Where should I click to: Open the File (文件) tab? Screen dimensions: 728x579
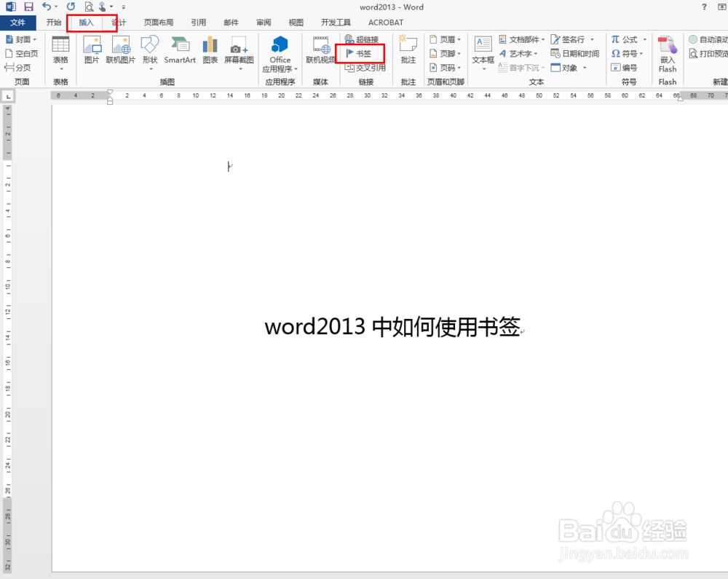(17, 23)
